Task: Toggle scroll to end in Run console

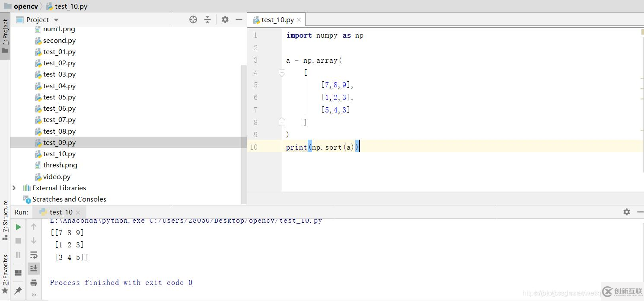Action: (34, 268)
